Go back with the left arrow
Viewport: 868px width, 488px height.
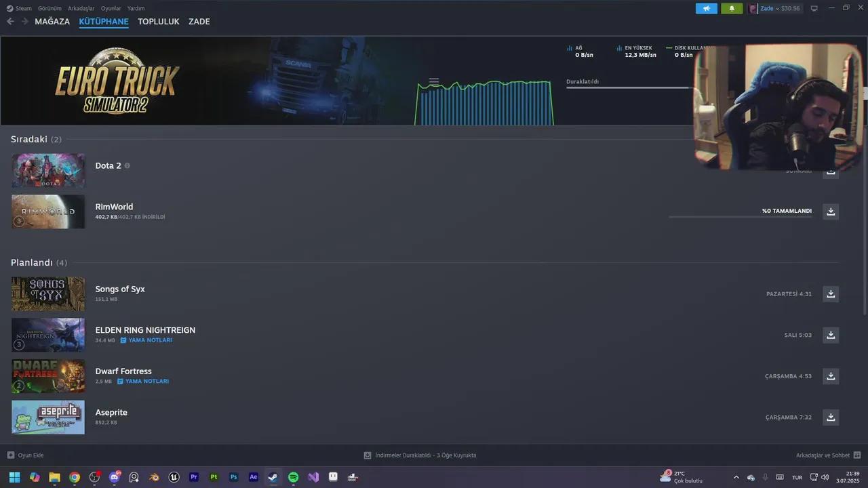tap(10, 22)
